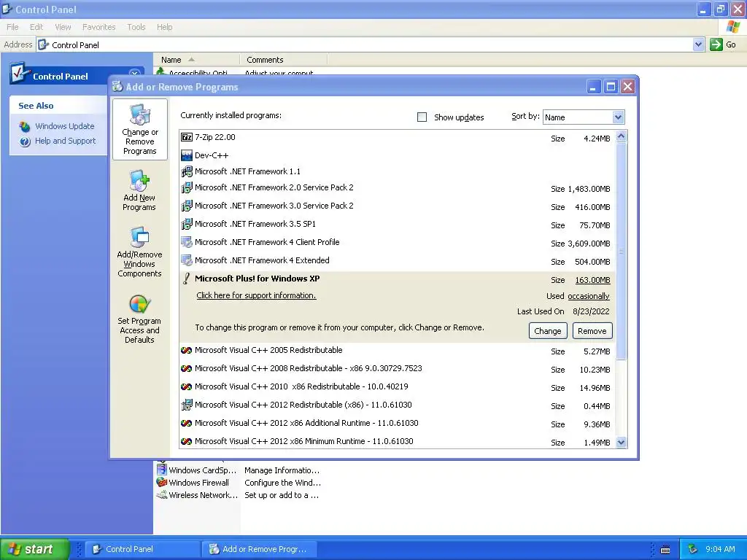The image size is (747, 560).
Task: Open the Tools menu
Action: [x=136, y=27]
